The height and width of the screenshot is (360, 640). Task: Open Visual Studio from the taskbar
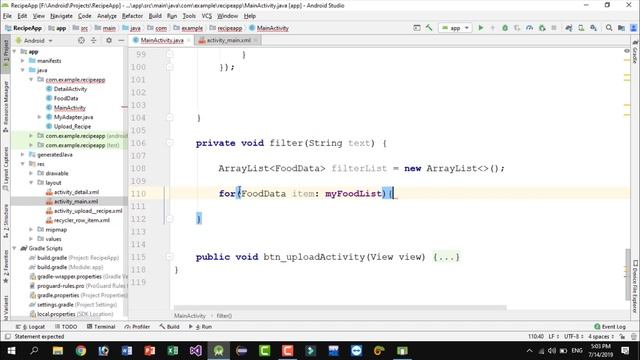pos(196,350)
